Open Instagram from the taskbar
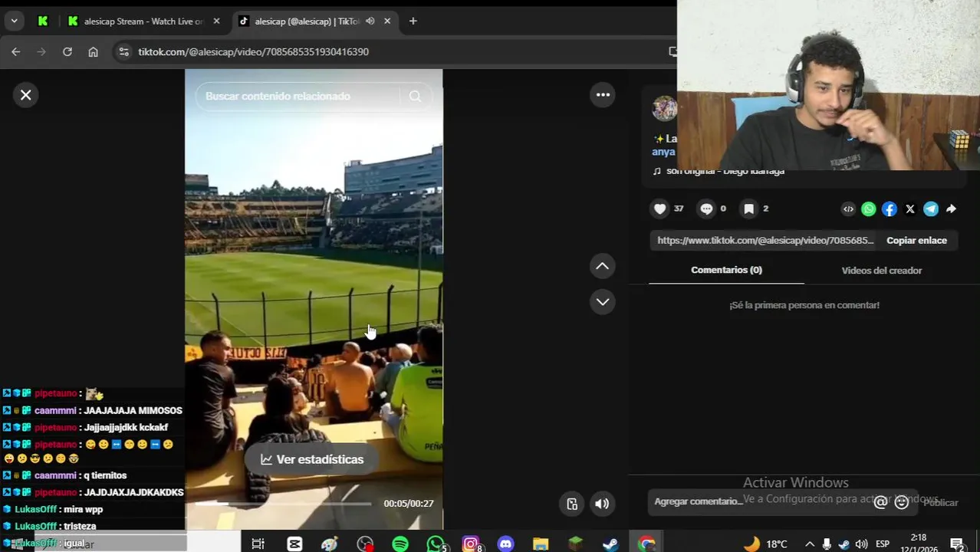The height and width of the screenshot is (552, 980). click(x=471, y=544)
